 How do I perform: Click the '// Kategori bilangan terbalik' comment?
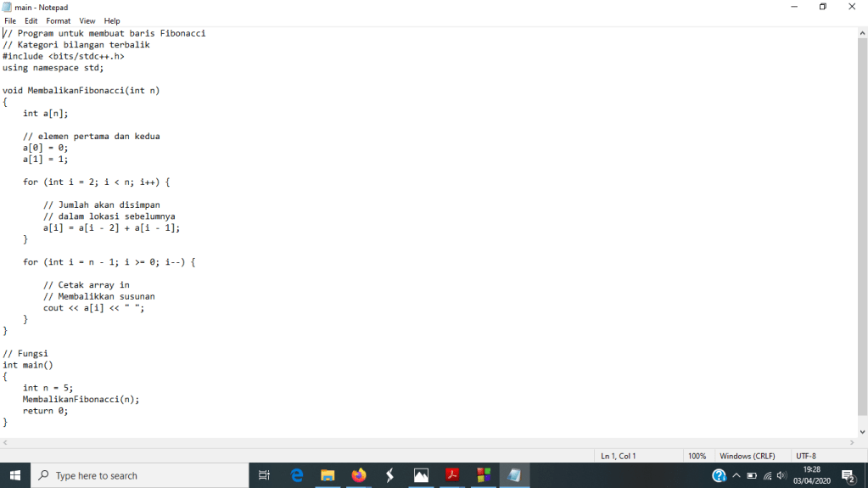tap(76, 45)
